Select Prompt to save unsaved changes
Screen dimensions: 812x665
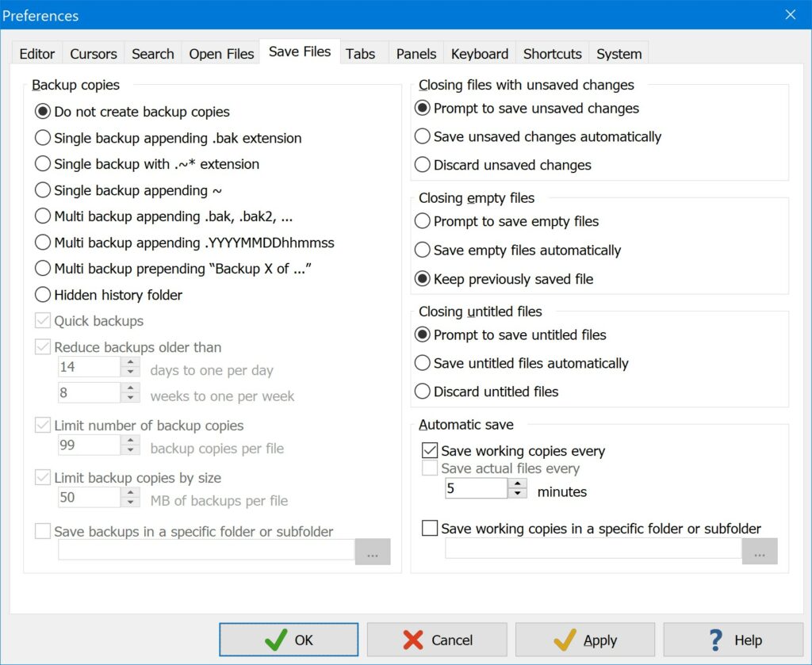527,108
